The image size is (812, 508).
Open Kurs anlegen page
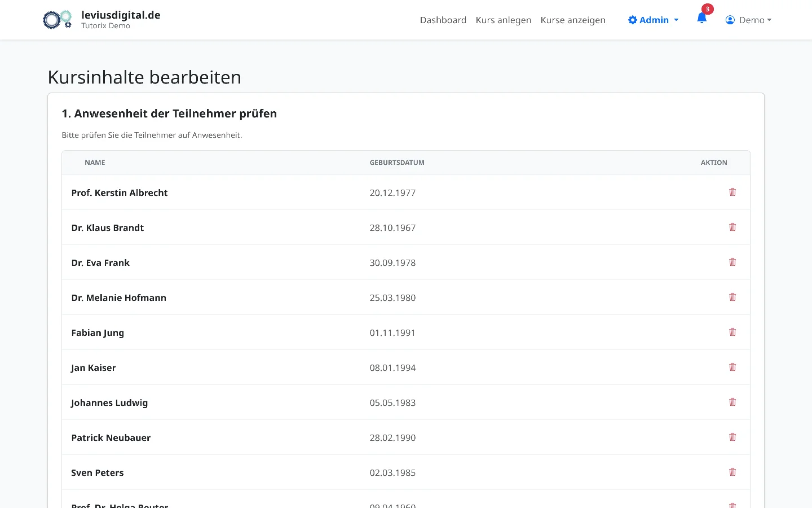pos(504,20)
